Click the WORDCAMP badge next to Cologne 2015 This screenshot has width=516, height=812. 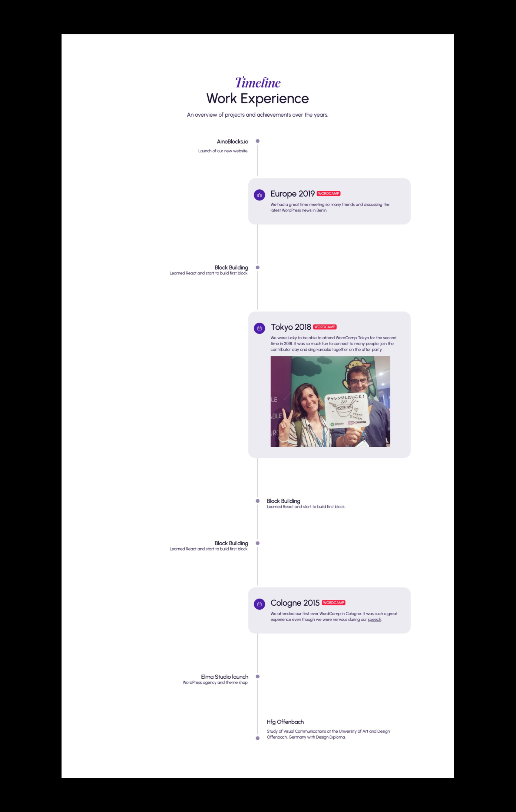[334, 602]
